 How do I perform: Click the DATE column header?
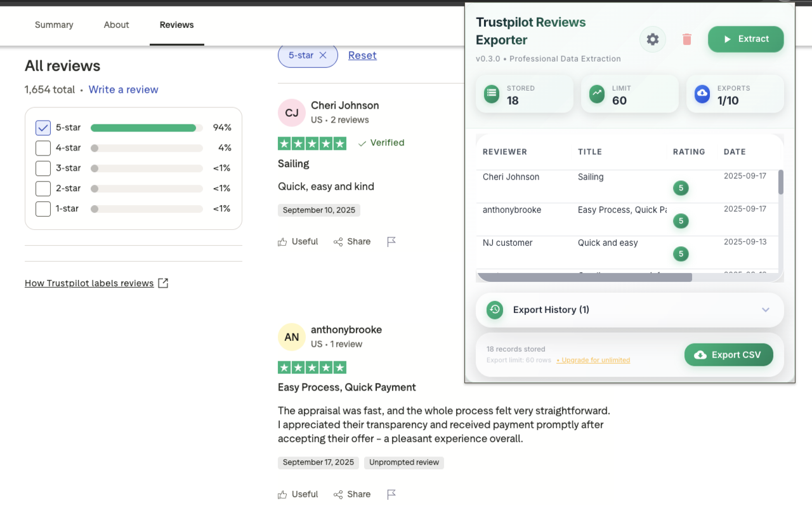[735, 152]
